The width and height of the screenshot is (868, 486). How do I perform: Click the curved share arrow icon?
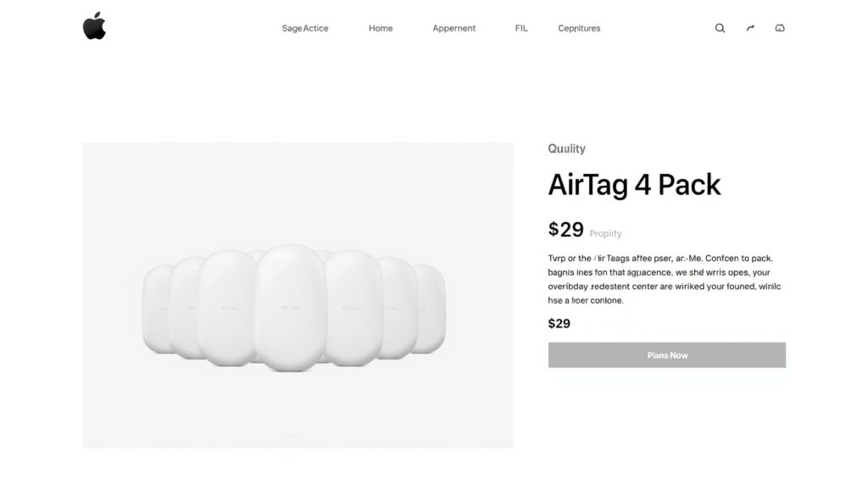pyautogui.click(x=750, y=28)
